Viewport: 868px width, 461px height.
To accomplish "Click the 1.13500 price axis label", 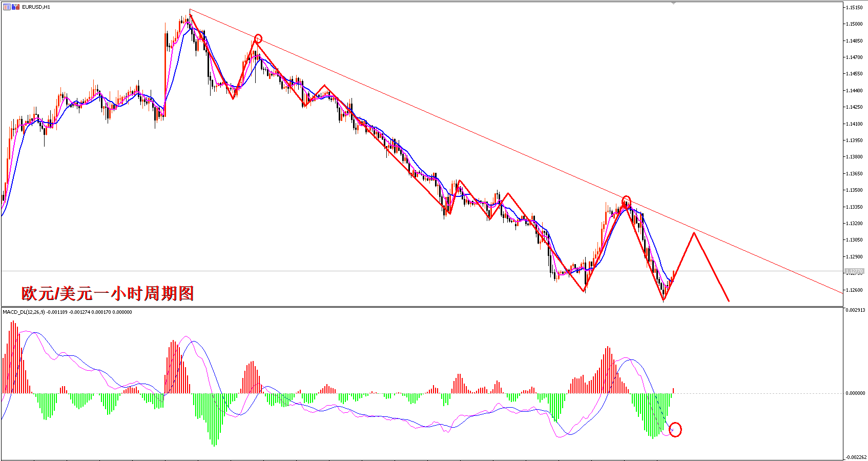I will (x=854, y=190).
